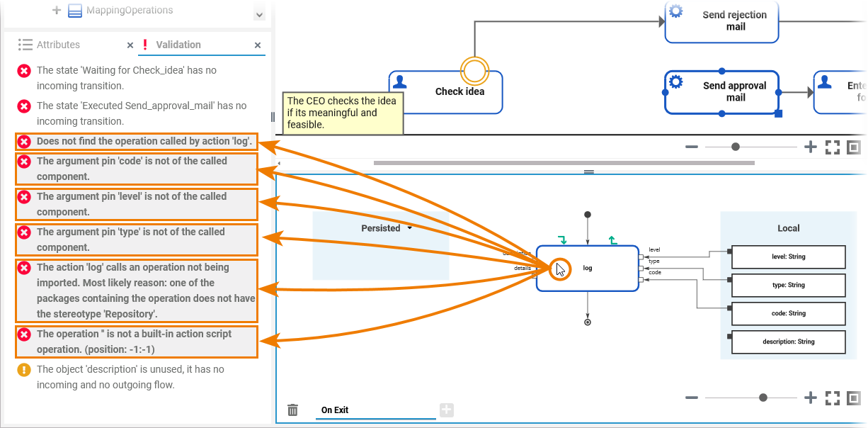Image resolution: width=868 pixels, height=428 pixels.
Task: Switch to the Attributes tab
Action: (x=58, y=45)
